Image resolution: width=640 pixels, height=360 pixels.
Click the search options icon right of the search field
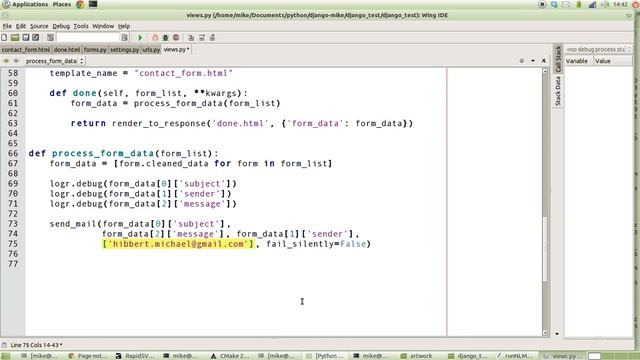pyautogui.click(x=124, y=38)
